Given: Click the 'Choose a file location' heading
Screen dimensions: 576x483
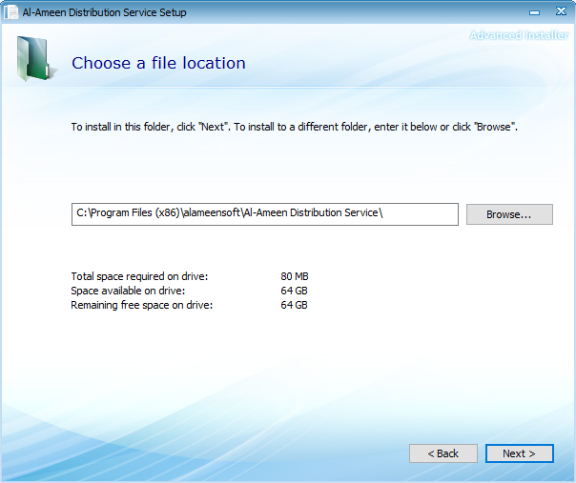Looking at the screenshot, I should click(x=158, y=63).
